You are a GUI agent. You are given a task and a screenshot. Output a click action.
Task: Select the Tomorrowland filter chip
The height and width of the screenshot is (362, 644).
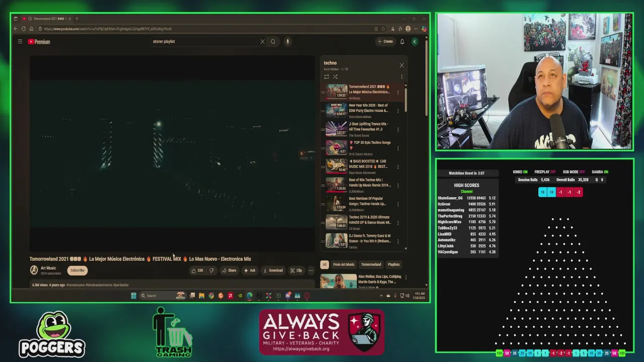click(x=371, y=264)
